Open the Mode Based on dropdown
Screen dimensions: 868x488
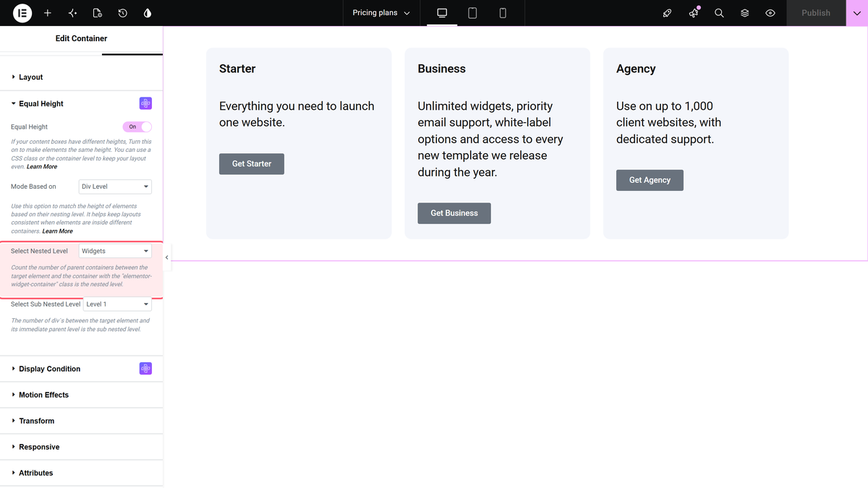click(115, 187)
